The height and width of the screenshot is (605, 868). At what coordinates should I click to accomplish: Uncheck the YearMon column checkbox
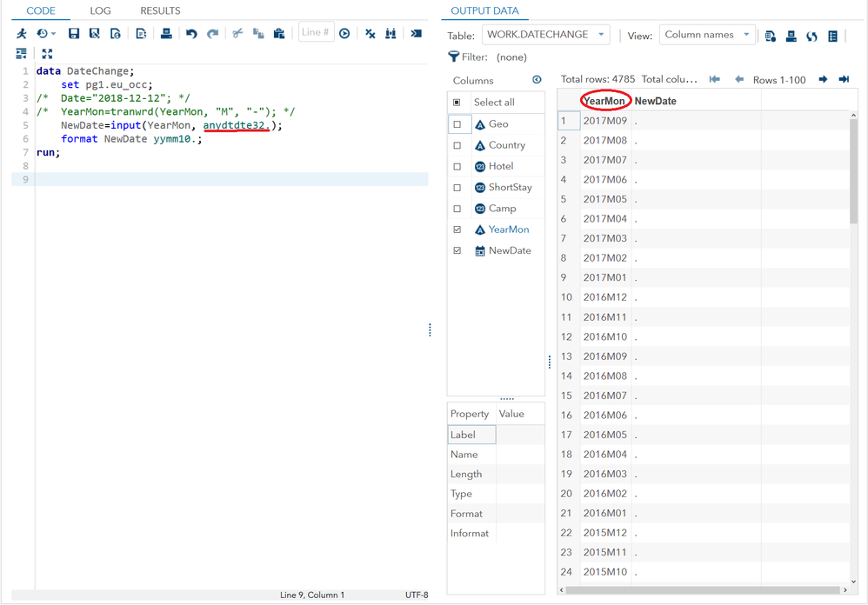(457, 229)
